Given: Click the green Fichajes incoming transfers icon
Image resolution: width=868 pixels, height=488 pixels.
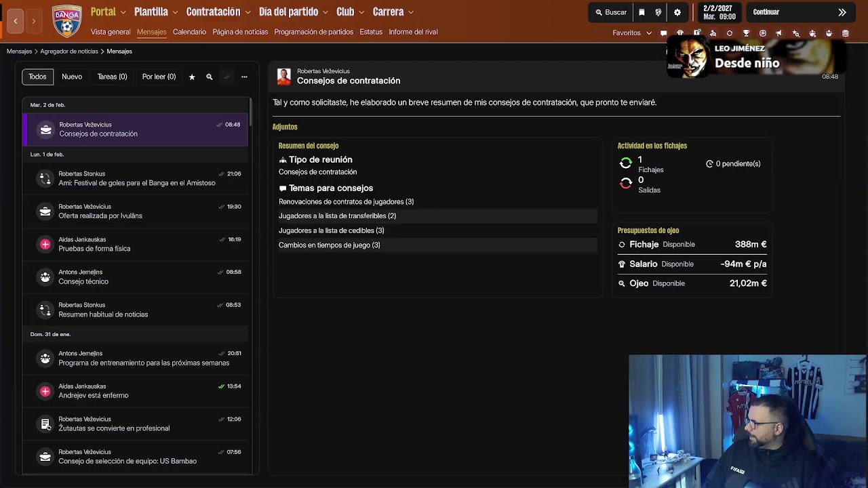Looking at the screenshot, I should tap(626, 163).
